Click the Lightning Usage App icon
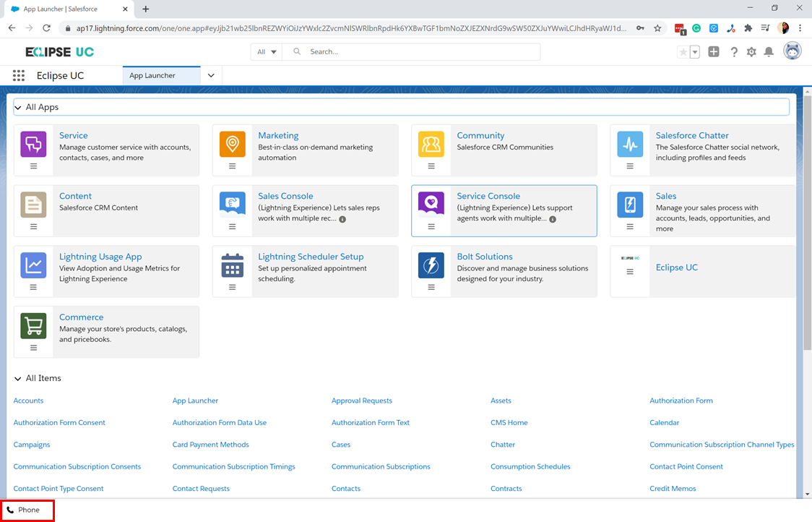The height and width of the screenshot is (522, 812). (33, 265)
